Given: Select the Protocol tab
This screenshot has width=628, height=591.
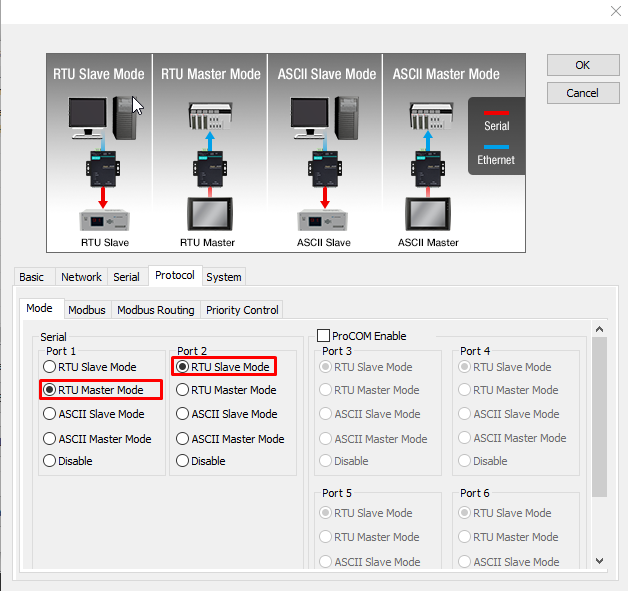Looking at the screenshot, I should pyautogui.click(x=175, y=275).
